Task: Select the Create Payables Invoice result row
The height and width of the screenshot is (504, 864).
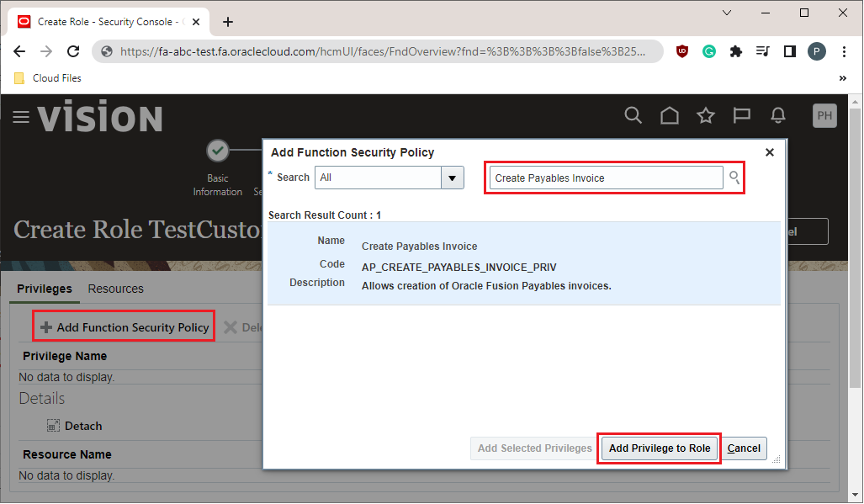Action: [524, 263]
